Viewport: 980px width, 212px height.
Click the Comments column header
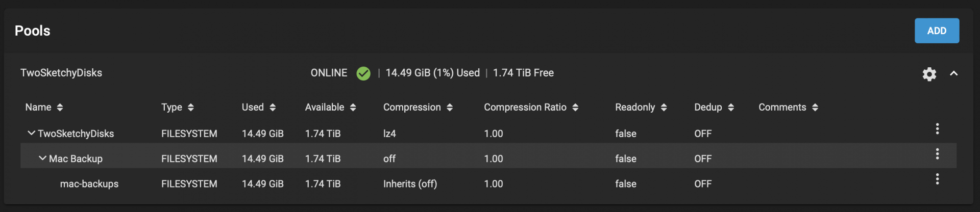782,107
